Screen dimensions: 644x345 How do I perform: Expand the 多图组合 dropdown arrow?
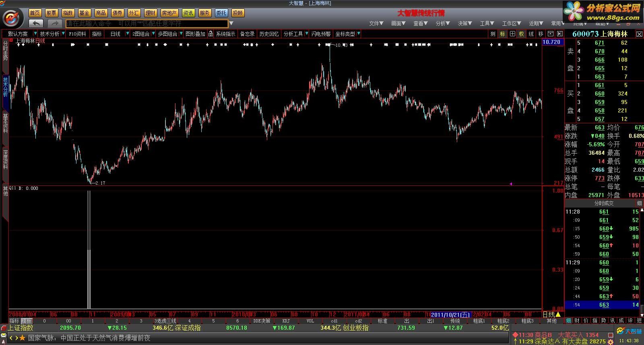tap(181, 34)
